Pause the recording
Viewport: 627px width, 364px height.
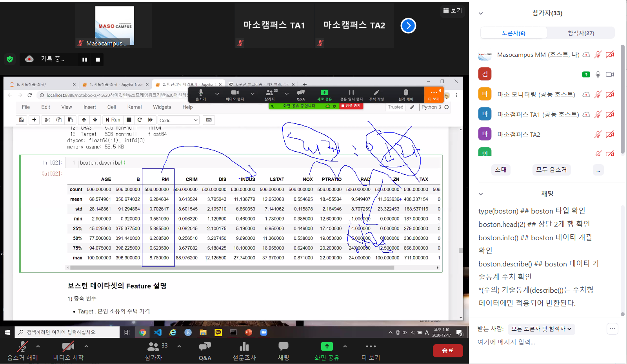85,60
